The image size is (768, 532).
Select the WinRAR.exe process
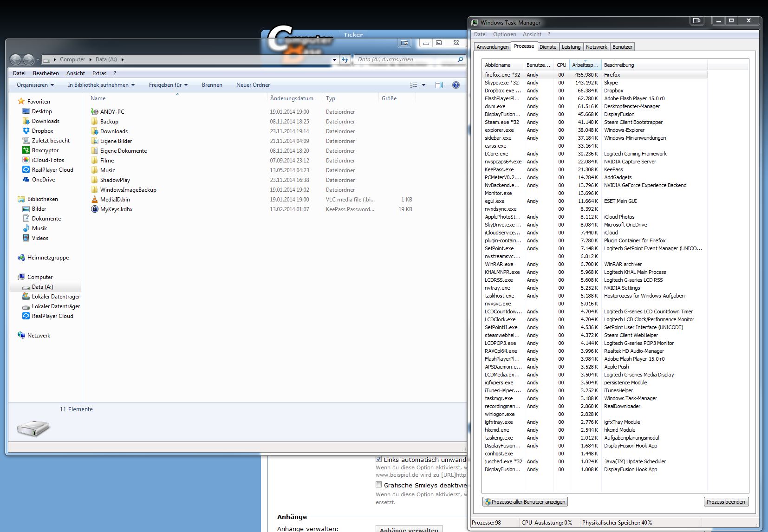click(595, 264)
